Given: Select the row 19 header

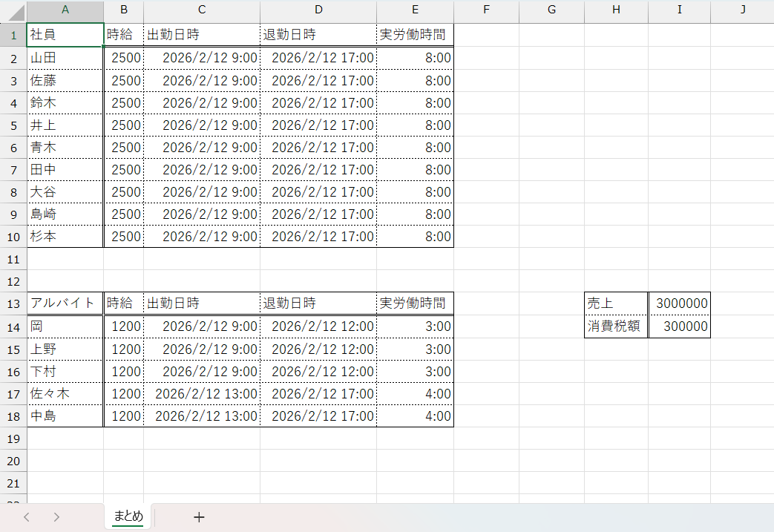Looking at the screenshot, I should (x=13, y=439).
